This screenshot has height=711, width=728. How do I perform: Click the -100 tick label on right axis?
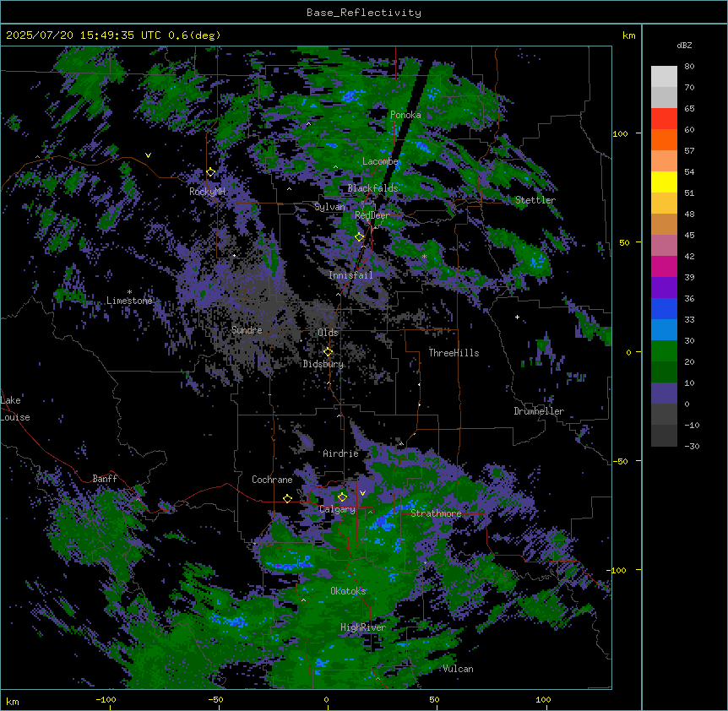pyautogui.click(x=617, y=570)
